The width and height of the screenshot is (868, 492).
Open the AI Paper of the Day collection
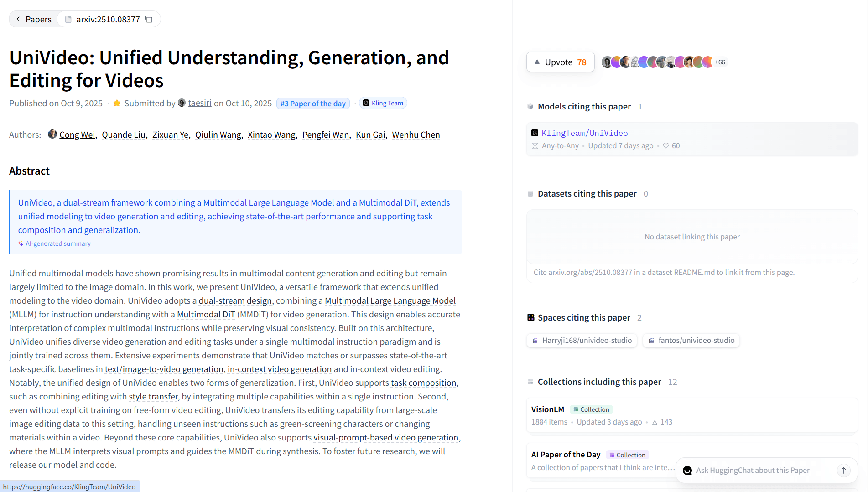pos(566,455)
